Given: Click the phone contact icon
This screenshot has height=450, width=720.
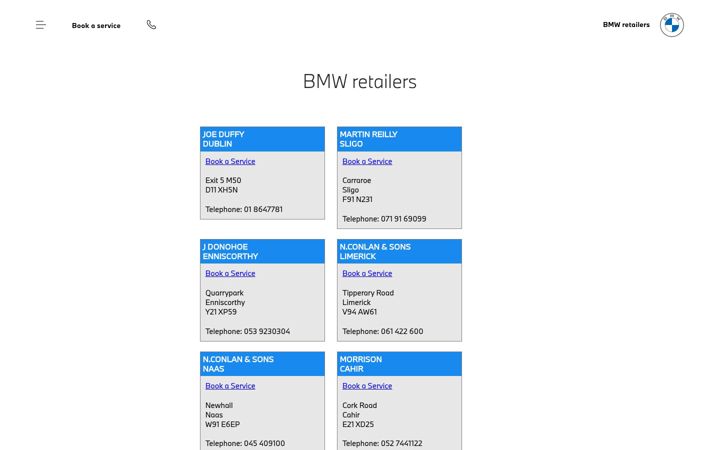Looking at the screenshot, I should 151,25.
